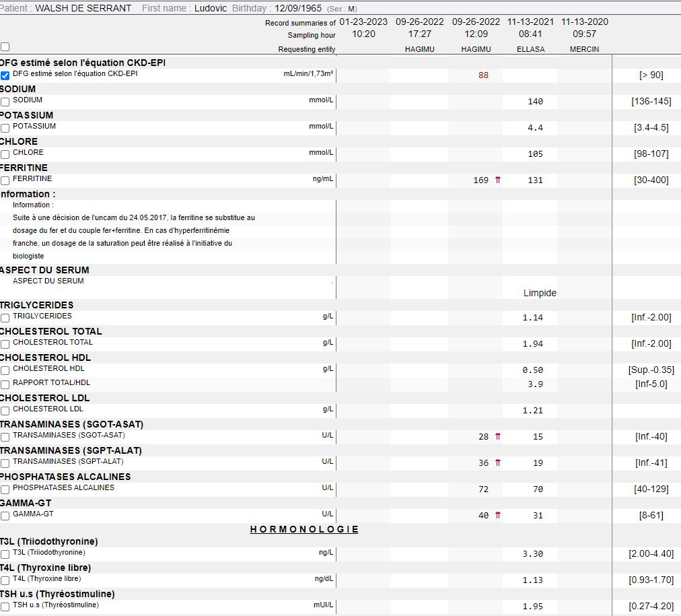Select the GAMMA-GT row checkbox
681x616 pixels.
pyautogui.click(x=5, y=515)
